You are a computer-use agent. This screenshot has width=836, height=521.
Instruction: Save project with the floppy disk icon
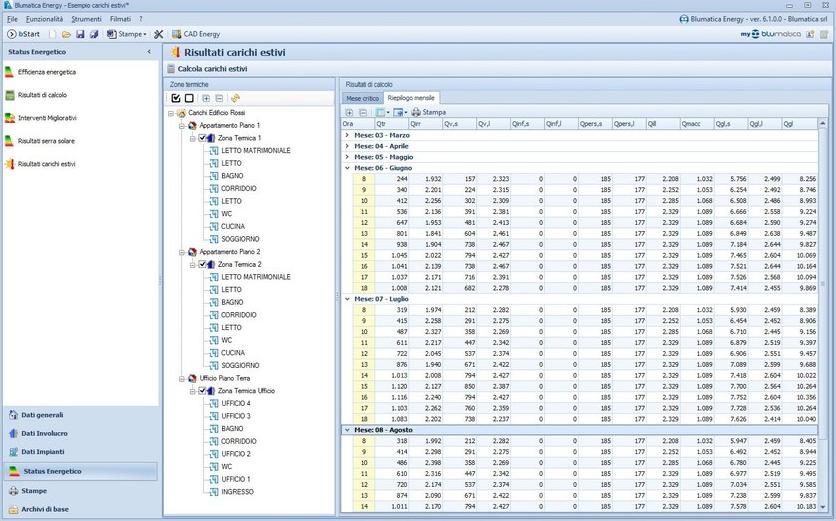(80, 34)
